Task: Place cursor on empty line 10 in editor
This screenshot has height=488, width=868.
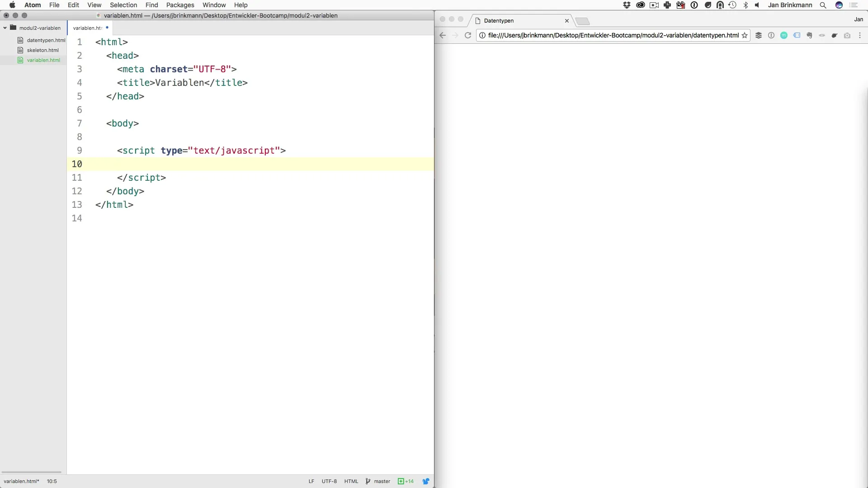Action: (250, 164)
